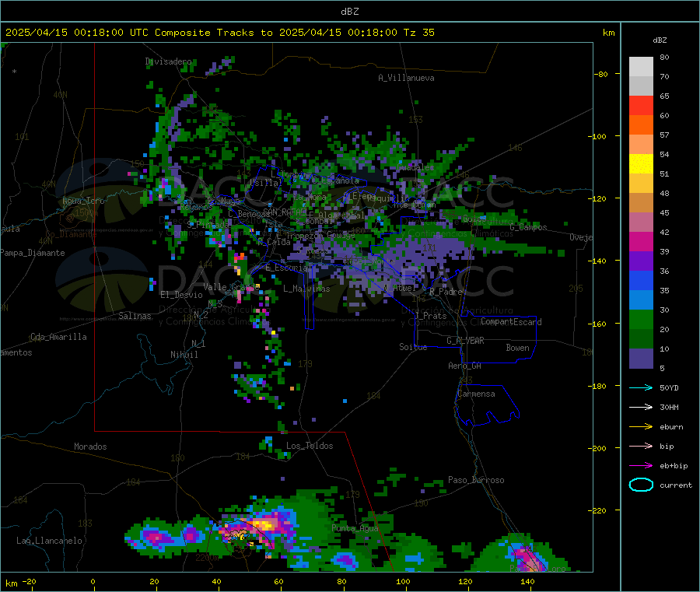700x592 pixels.
Task: Click the '60' tick on horizontal km axis
Action: click(278, 581)
